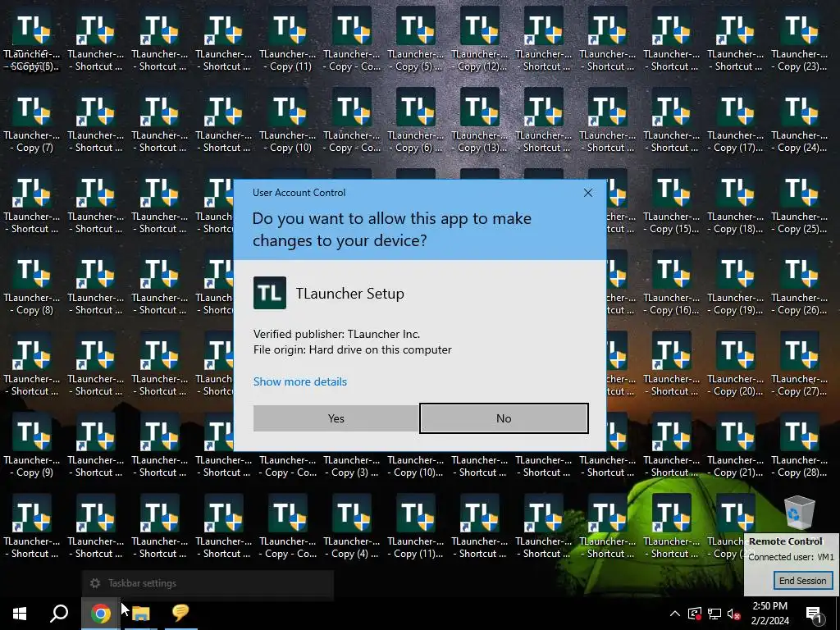Click No in User Account Control dialog
840x630 pixels.
point(504,418)
